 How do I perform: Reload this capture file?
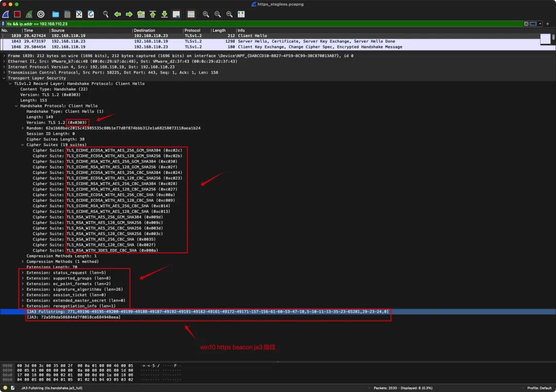point(91,14)
